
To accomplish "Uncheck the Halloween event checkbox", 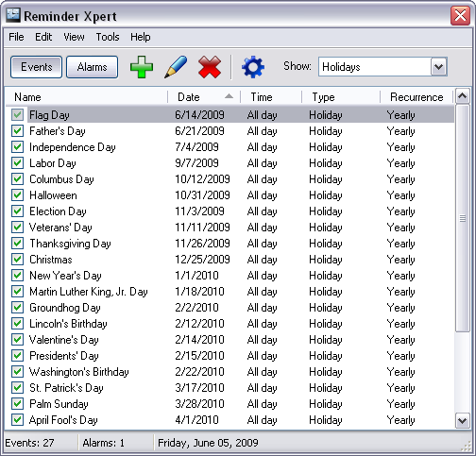I will [x=18, y=195].
